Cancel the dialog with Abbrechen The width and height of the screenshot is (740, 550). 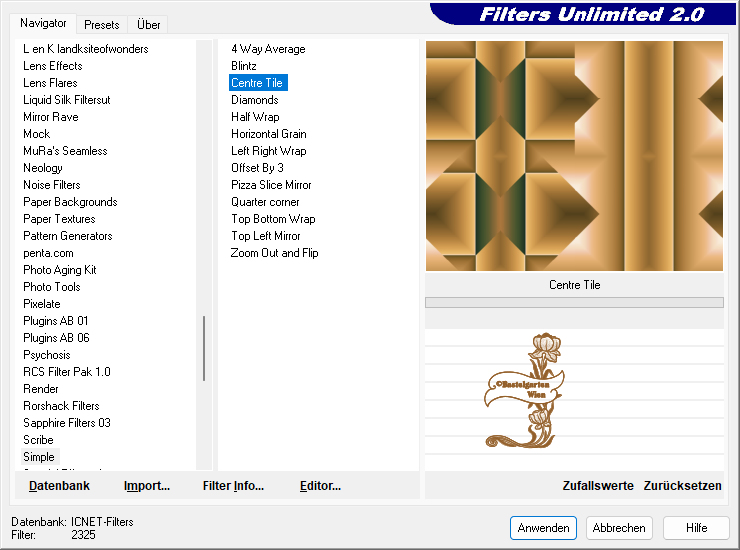tap(619, 528)
